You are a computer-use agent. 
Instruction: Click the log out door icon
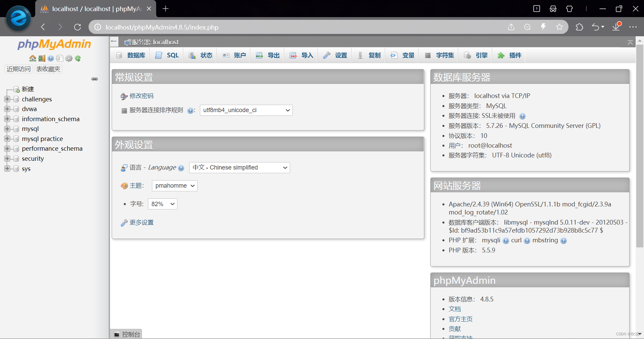click(42, 58)
